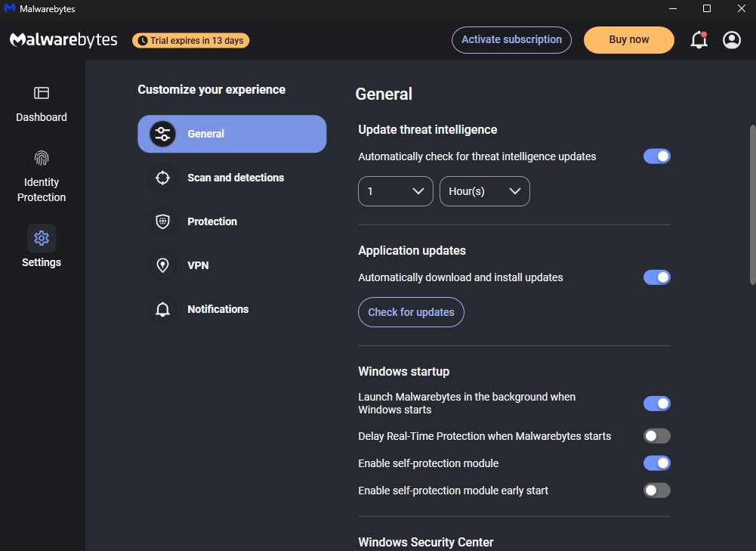Go to Settings label in sidebar
The image size is (756, 551).
(42, 262)
